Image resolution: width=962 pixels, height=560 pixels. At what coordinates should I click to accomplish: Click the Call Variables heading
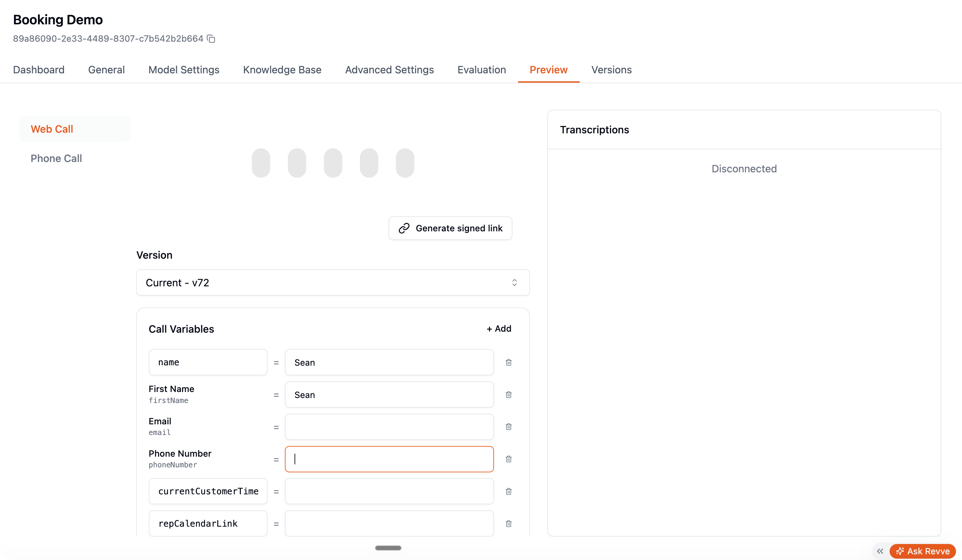click(x=181, y=329)
